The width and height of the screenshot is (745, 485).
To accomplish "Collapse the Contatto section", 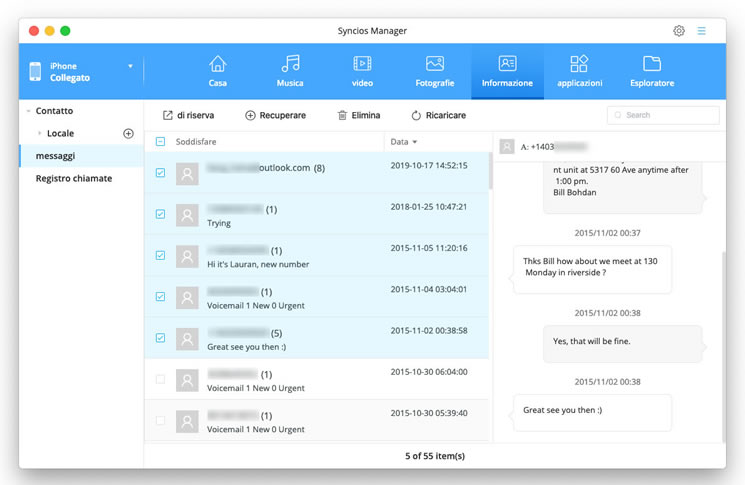I will pyautogui.click(x=28, y=111).
